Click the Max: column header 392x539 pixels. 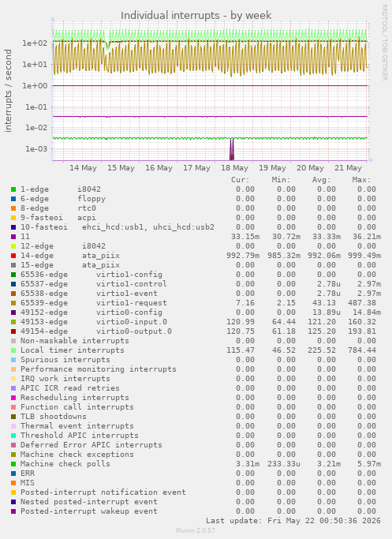[x=361, y=180]
